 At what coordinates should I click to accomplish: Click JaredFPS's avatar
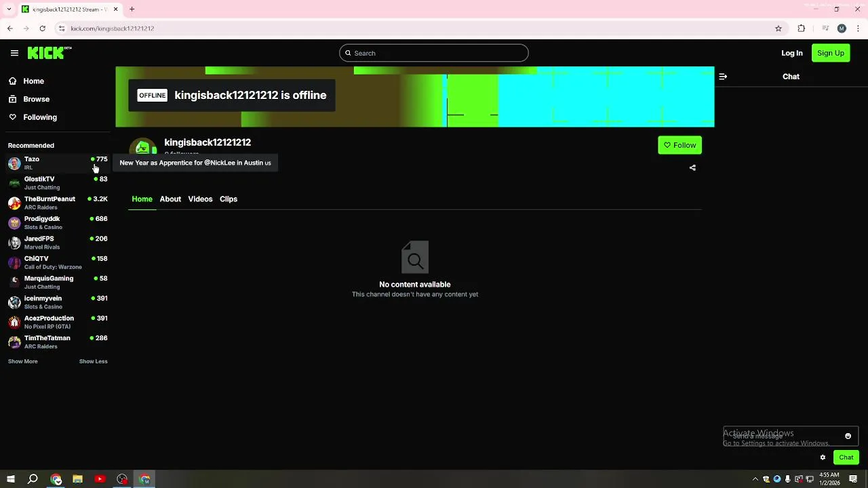[14, 243]
